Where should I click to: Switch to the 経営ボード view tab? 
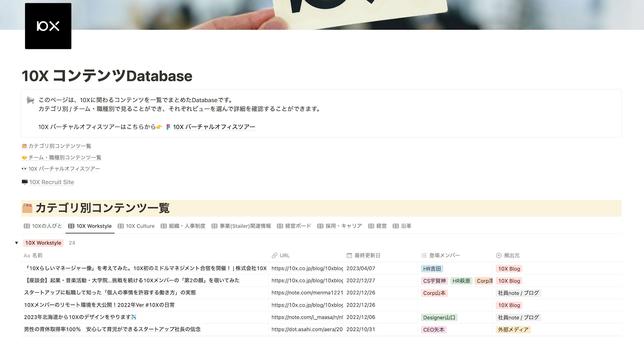[x=294, y=226]
